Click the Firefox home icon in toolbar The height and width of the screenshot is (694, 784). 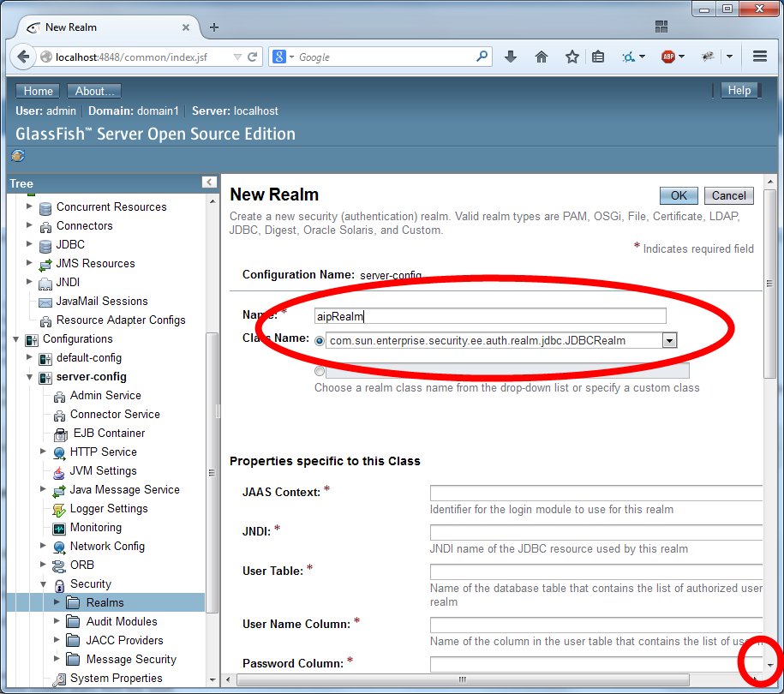click(x=542, y=57)
